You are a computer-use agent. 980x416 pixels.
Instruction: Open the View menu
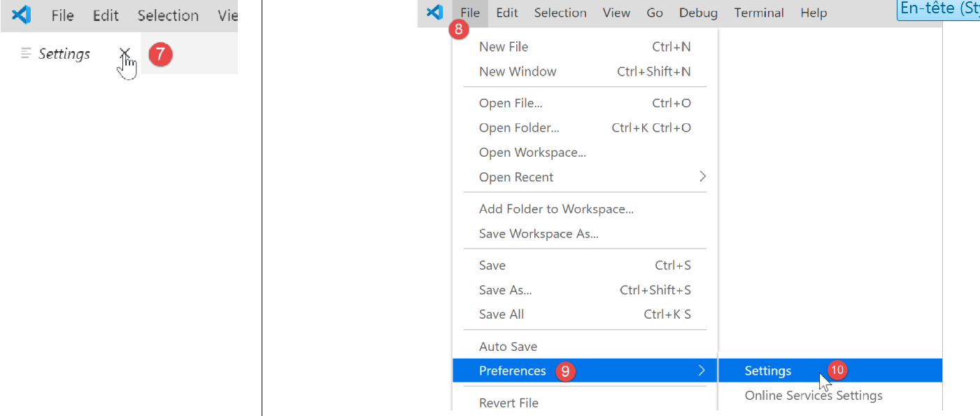pos(616,13)
